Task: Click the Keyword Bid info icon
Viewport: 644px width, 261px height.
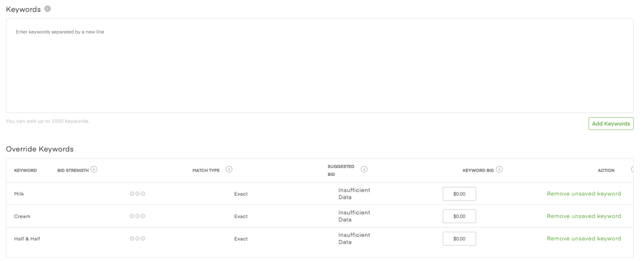Action: [x=499, y=170]
